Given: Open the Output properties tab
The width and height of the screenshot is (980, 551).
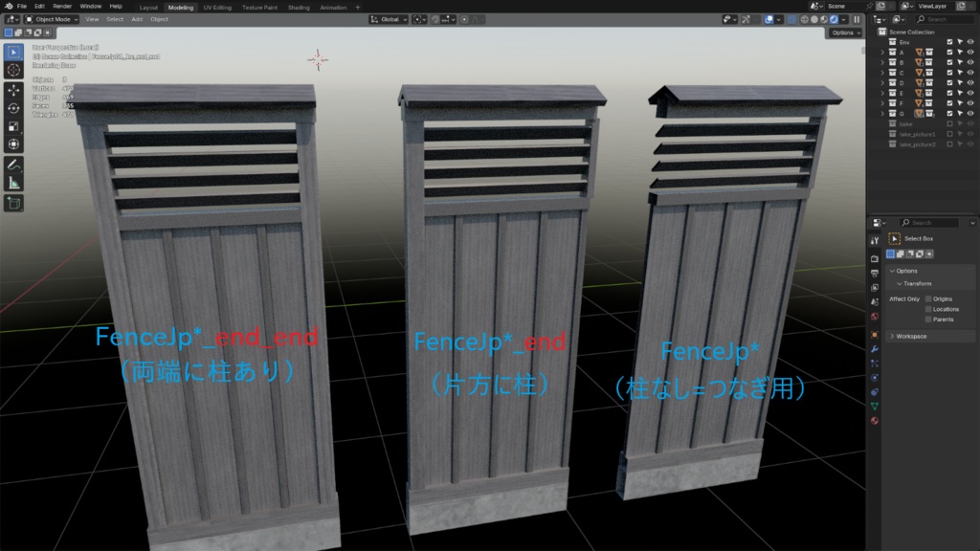Looking at the screenshot, I should tap(875, 273).
